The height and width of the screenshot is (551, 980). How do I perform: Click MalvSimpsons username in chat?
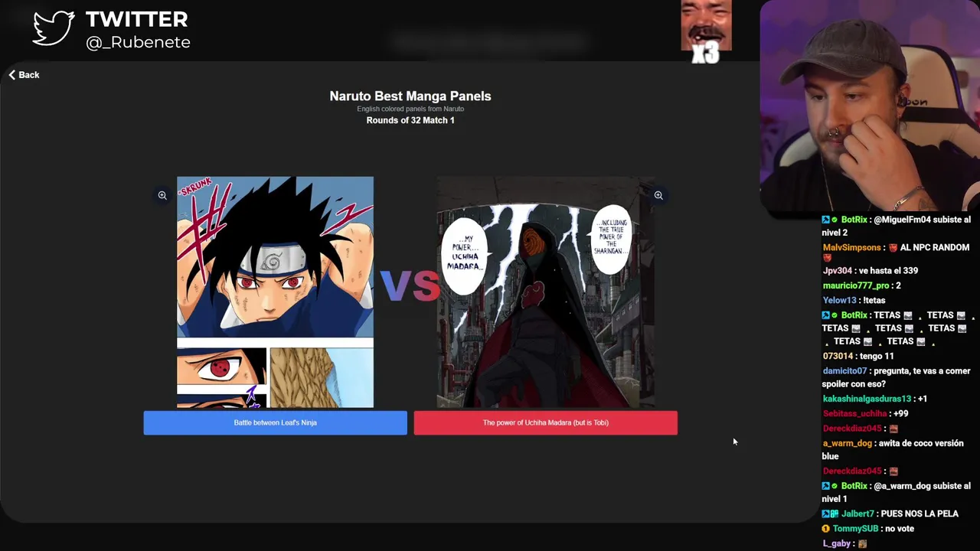[x=851, y=247]
